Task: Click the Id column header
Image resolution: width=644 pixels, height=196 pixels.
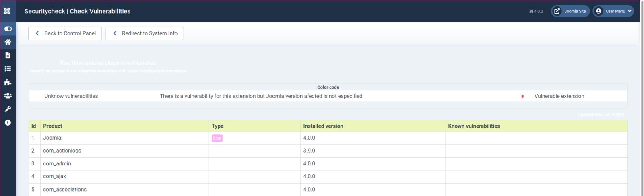Action: point(34,126)
